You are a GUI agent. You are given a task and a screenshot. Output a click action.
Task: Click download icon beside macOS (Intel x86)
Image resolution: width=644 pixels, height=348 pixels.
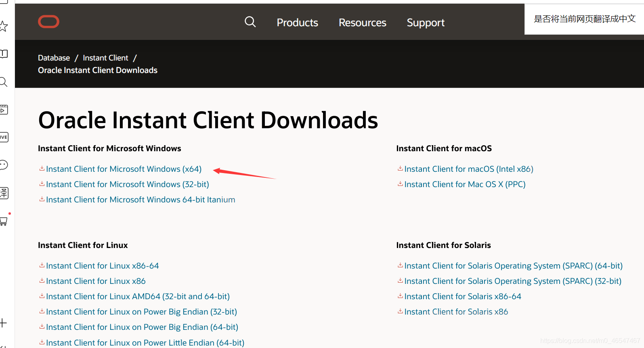[400, 169]
